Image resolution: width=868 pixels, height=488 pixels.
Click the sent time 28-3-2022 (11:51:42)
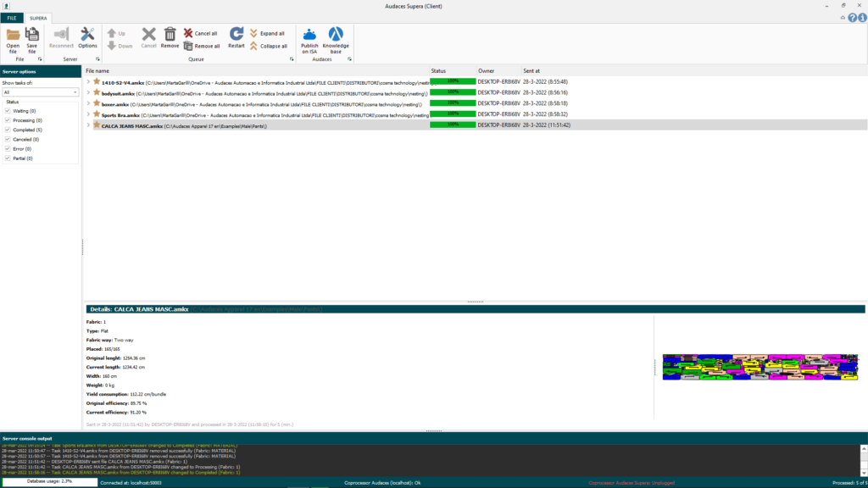(547, 125)
